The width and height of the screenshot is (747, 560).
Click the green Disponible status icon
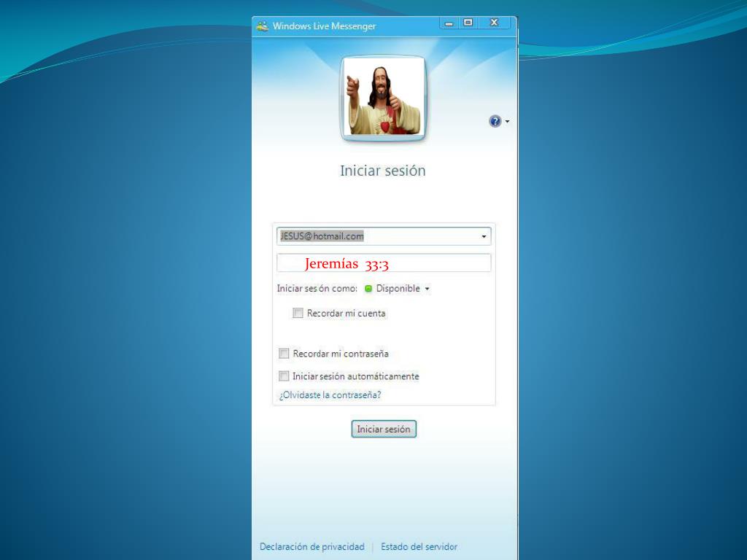[x=368, y=289]
